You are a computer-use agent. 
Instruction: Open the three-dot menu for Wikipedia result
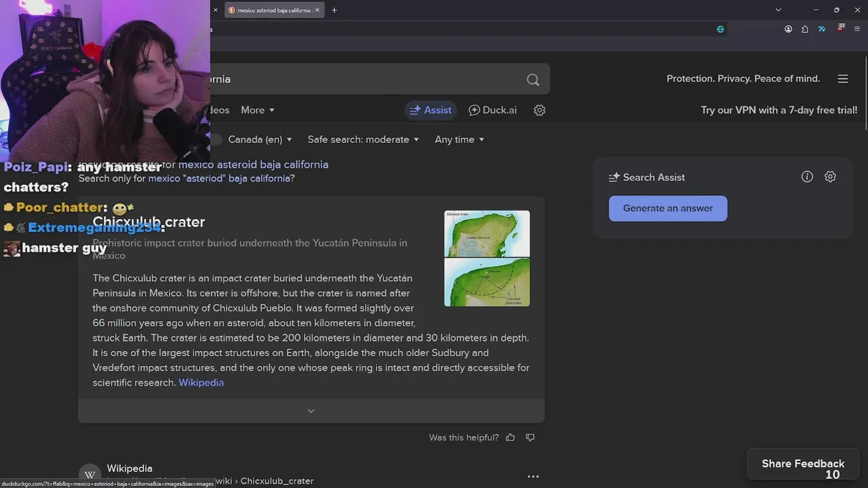[533, 476]
